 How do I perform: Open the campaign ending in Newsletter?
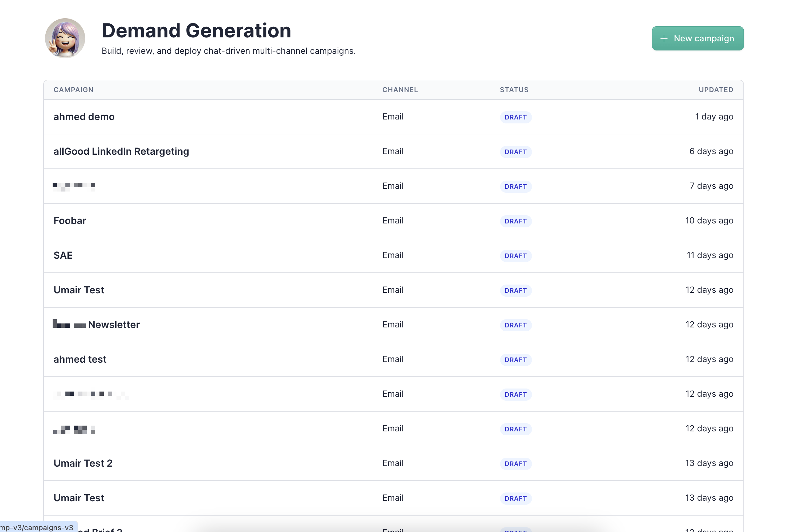[96, 325]
